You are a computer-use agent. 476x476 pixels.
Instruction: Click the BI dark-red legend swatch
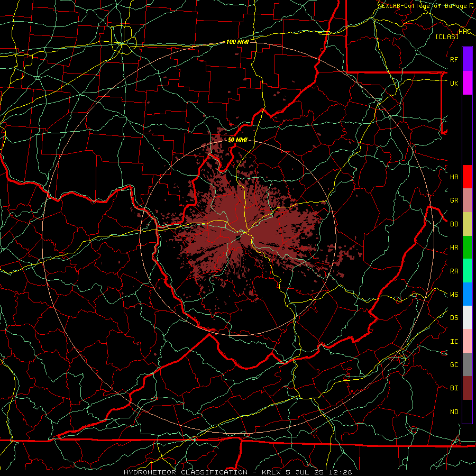click(467, 388)
